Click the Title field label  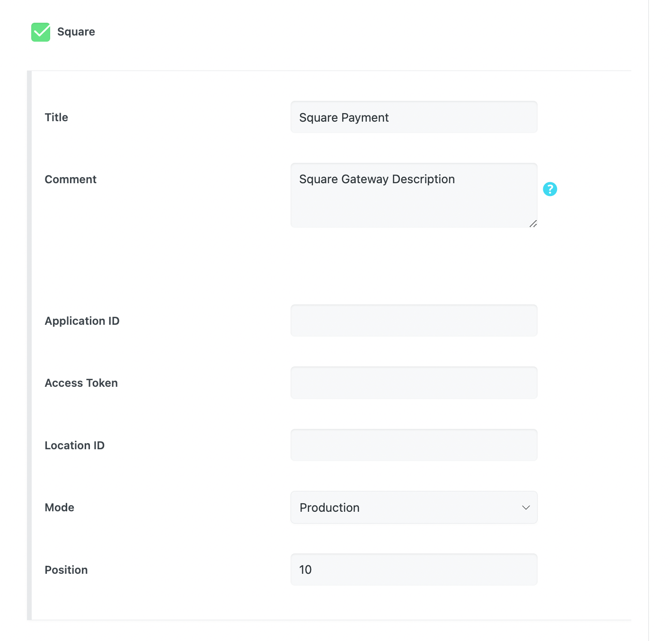click(x=56, y=117)
